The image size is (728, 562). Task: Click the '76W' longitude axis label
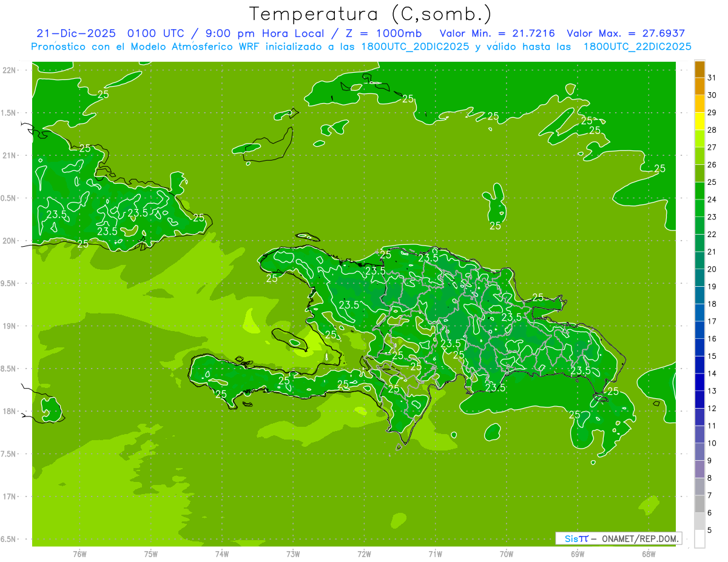coord(79,554)
